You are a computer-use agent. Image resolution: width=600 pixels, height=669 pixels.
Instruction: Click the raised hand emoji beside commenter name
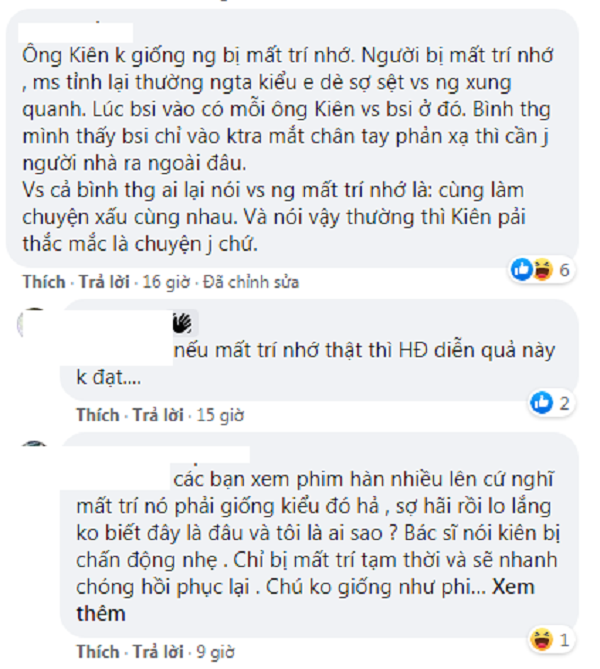(x=183, y=322)
